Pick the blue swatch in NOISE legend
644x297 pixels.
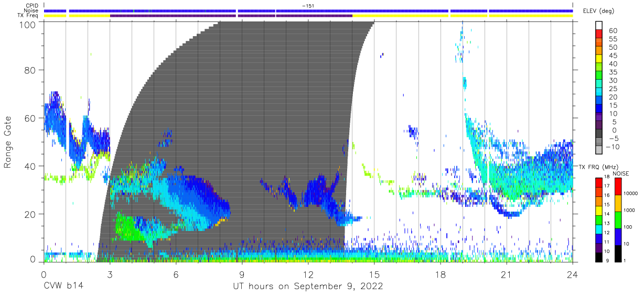pos(617,236)
